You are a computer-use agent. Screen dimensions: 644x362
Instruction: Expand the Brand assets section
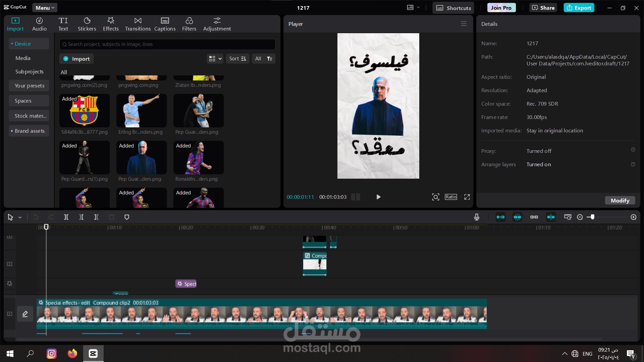point(29,131)
